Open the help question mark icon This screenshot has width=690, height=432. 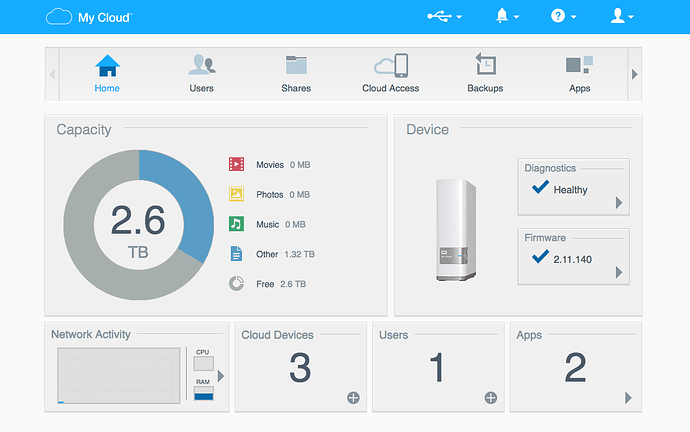(558, 16)
